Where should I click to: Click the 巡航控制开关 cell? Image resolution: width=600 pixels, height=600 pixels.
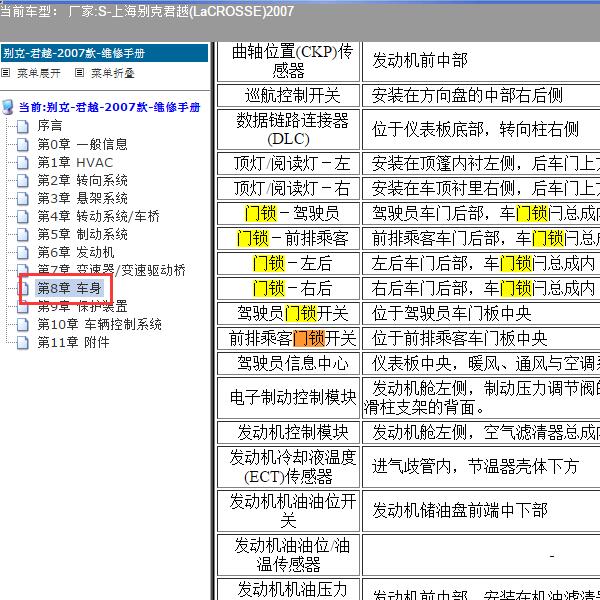[x=289, y=96]
